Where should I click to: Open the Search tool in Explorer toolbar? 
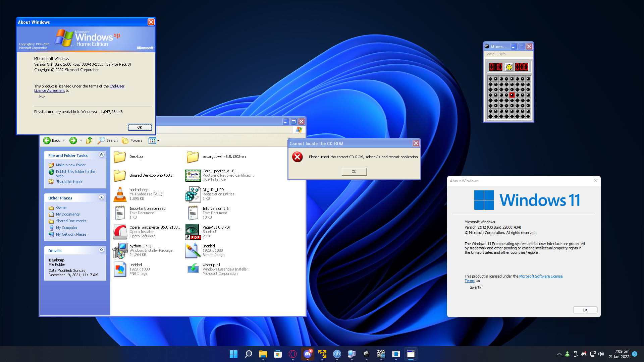(x=108, y=140)
